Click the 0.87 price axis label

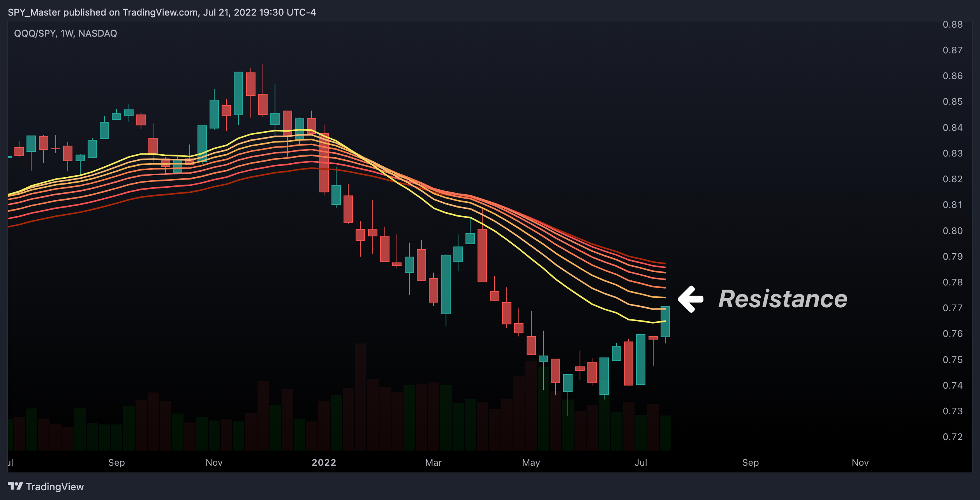[952, 50]
